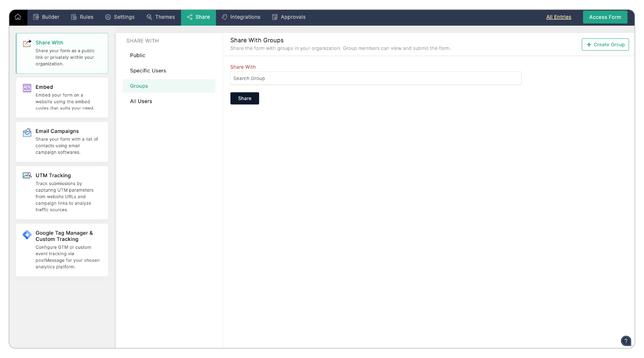The width and height of the screenshot is (644, 358).
Task: Click the Share With card icon
Action: tap(27, 43)
